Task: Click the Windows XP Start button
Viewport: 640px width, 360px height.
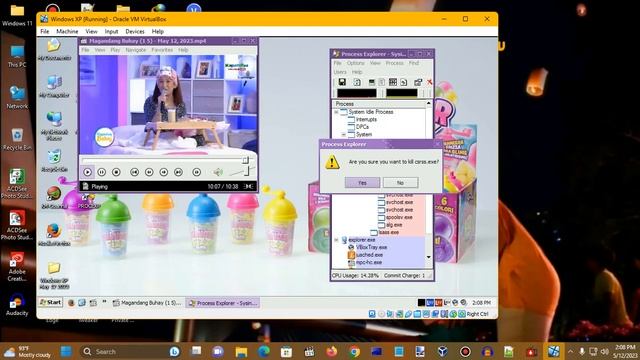Action: (51, 302)
